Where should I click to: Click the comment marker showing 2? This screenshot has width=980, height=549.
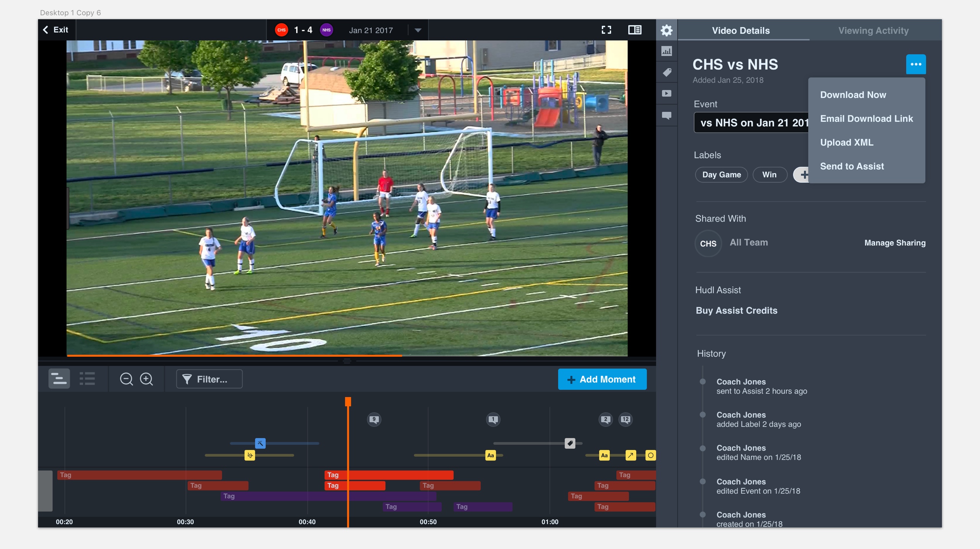click(606, 420)
